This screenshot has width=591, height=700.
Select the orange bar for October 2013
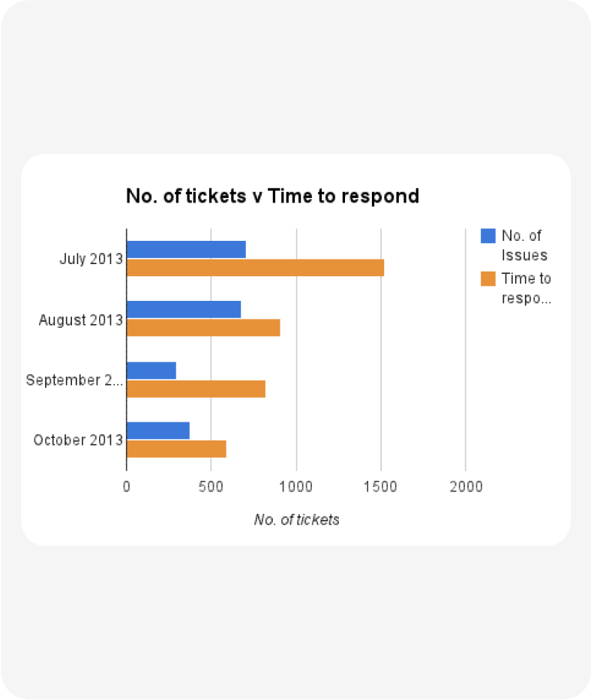pos(176,449)
